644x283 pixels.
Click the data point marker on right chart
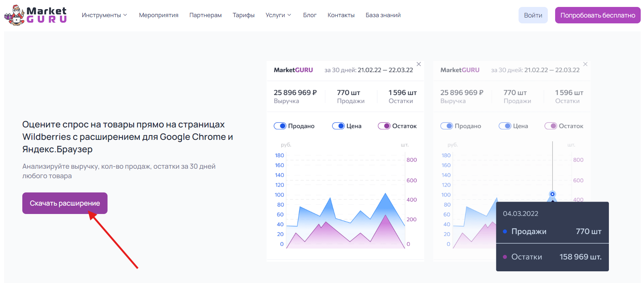[x=552, y=194]
